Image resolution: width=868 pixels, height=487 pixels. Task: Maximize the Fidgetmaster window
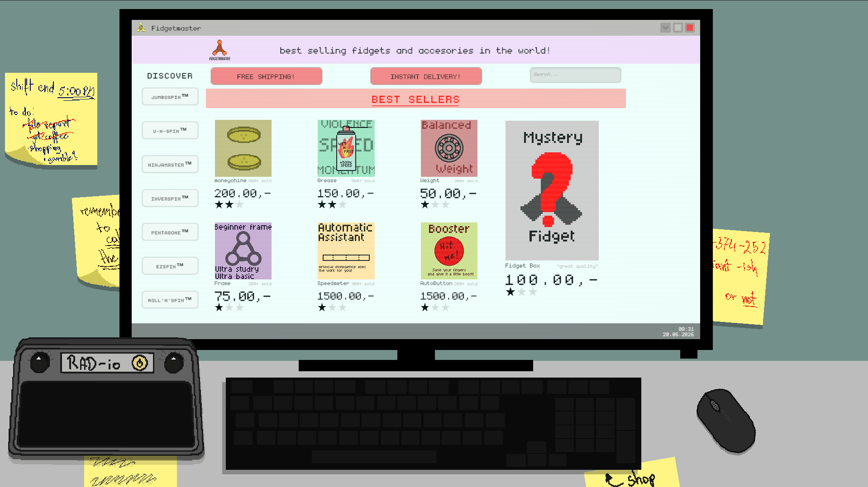[x=678, y=28]
